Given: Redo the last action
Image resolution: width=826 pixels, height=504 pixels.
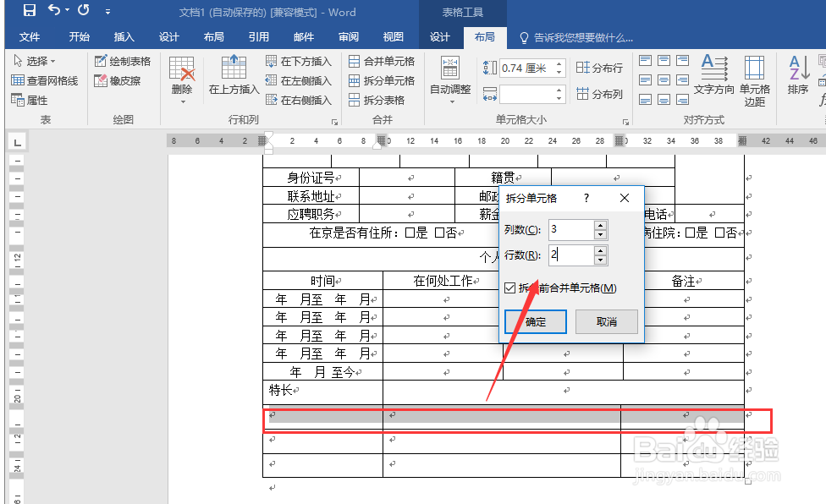Looking at the screenshot, I should coord(83,10).
